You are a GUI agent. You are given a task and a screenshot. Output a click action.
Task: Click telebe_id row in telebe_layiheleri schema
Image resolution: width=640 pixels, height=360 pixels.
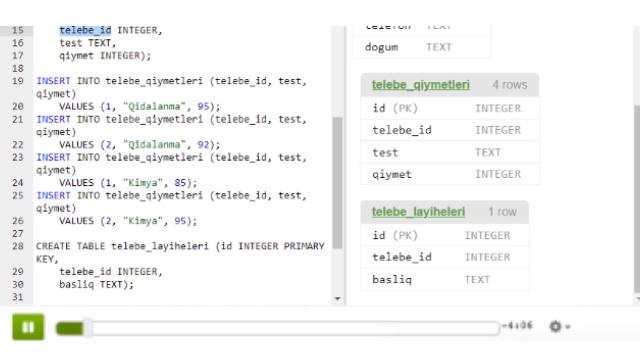click(x=445, y=257)
